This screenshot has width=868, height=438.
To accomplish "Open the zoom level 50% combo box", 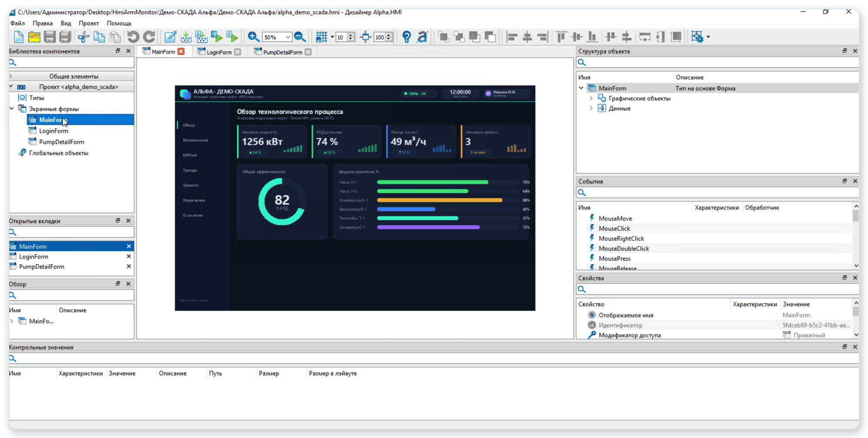I will click(x=277, y=37).
